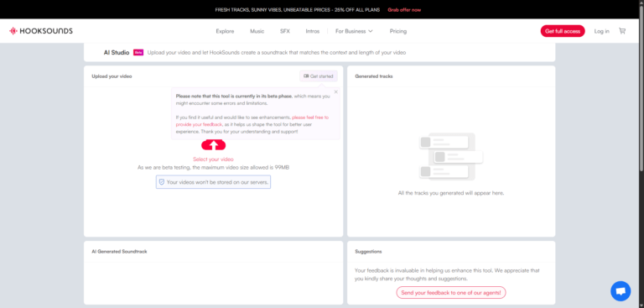Click the Beta badge next to AI Studio

tap(138, 53)
